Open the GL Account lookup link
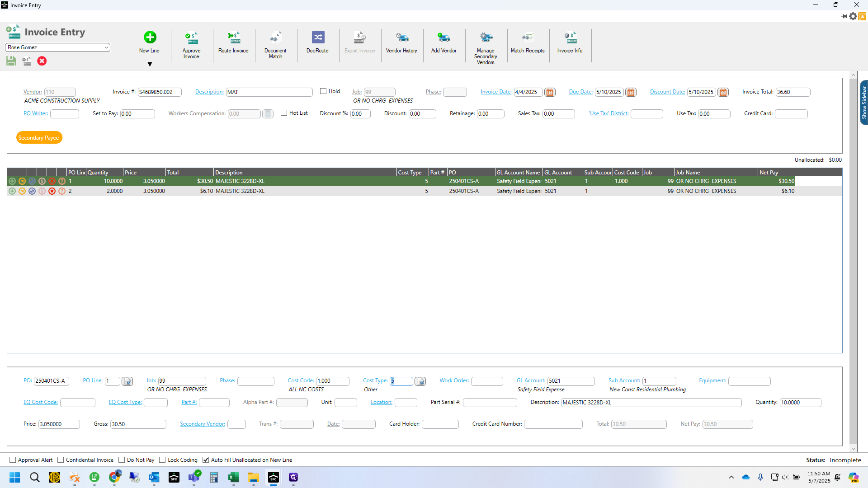868x488 pixels. (531, 380)
